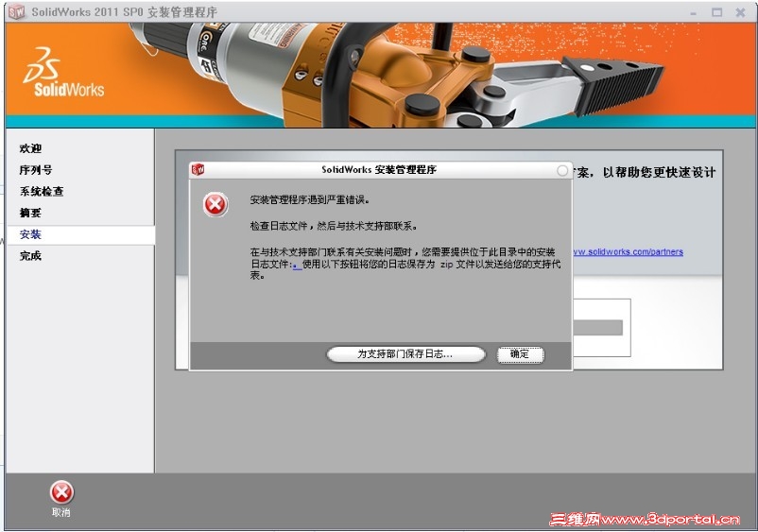Image resolution: width=758 pixels, height=532 pixels.
Task: Select 完成 step in sidebar
Action: pyautogui.click(x=30, y=256)
